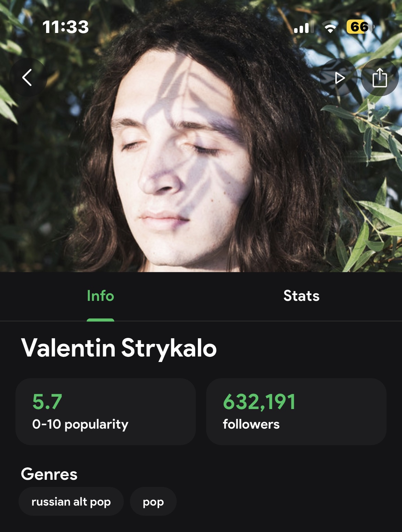
Task: Tap the green Info tab underline indicator
Action: tap(100, 320)
